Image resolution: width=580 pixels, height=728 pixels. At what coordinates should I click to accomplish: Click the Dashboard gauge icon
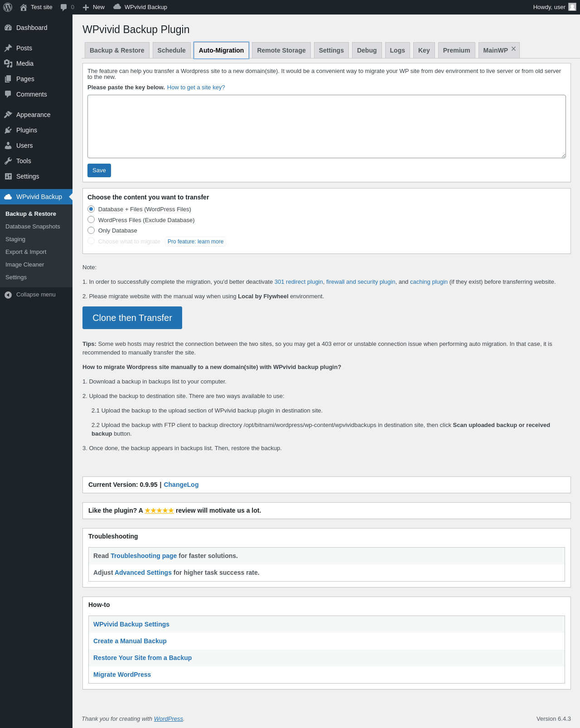pyautogui.click(x=8, y=28)
